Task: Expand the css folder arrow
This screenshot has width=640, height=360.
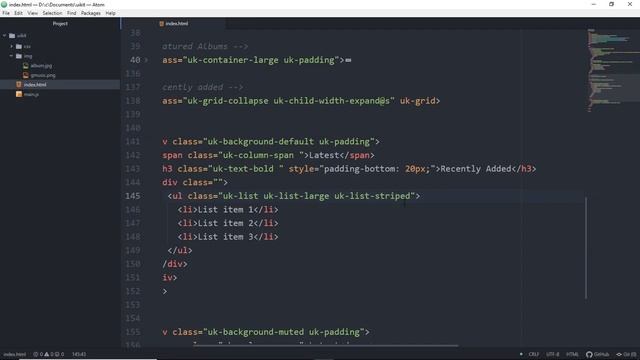Action: [x=11, y=47]
